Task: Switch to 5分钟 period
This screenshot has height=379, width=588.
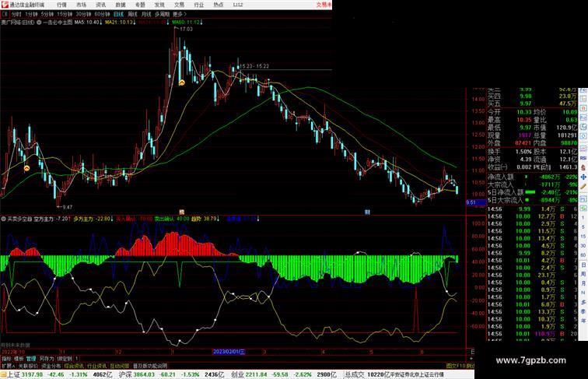Action: click(x=47, y=14)
